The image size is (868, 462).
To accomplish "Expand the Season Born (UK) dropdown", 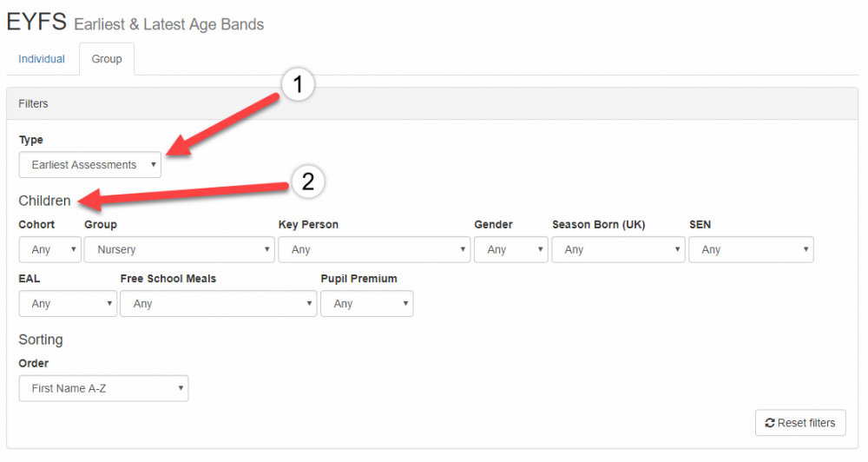I will [618, 249].
